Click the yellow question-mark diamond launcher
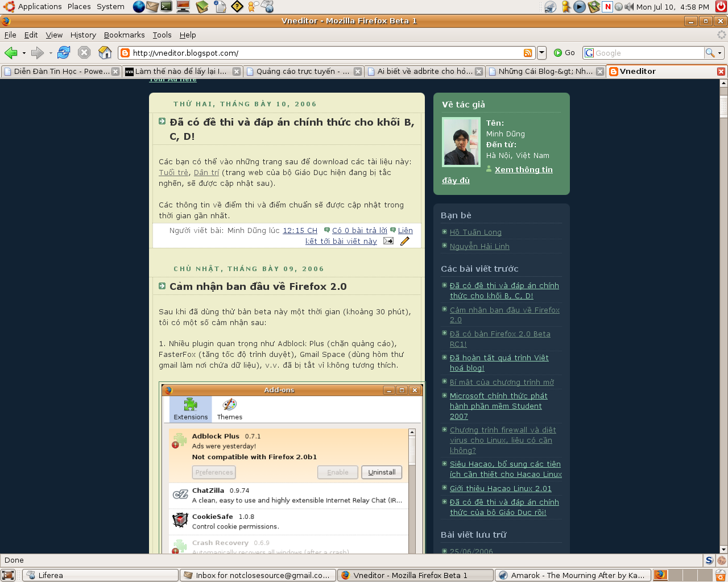The width and height of the screenshot is (728, 582). click(x=237, y=7)
